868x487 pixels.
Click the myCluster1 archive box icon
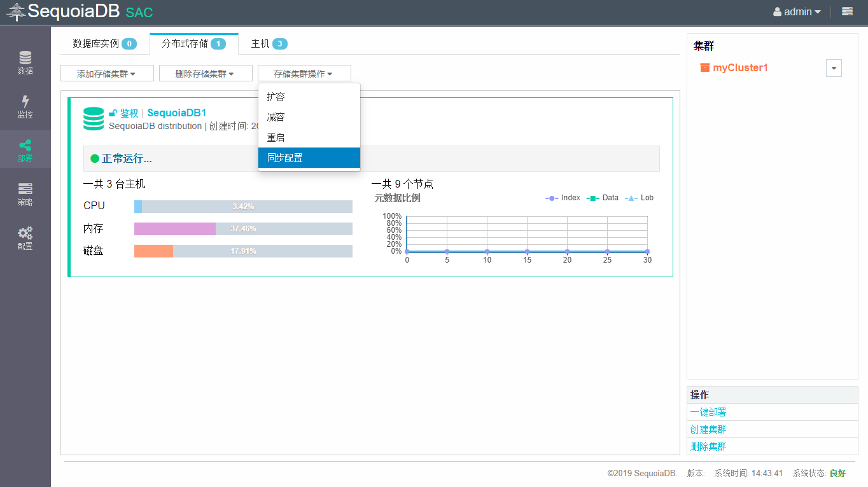point(704,67)
